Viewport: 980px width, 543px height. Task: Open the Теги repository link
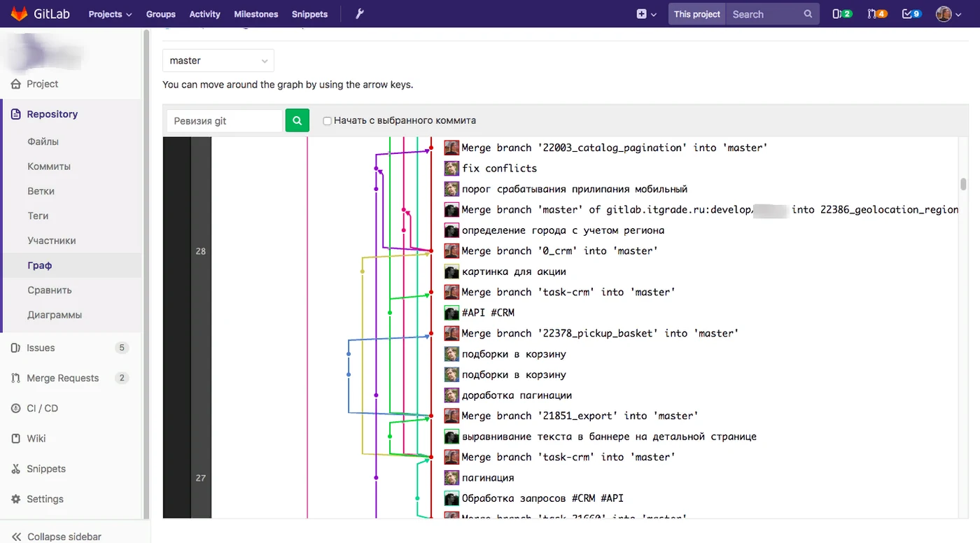38,216
